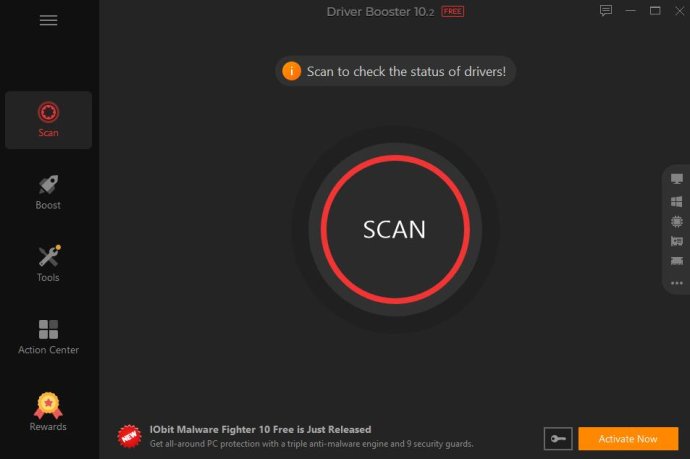The width and height of the screenshot is (690, 459).
Task: Start the big red SCAN button
Action: (395, 229)
